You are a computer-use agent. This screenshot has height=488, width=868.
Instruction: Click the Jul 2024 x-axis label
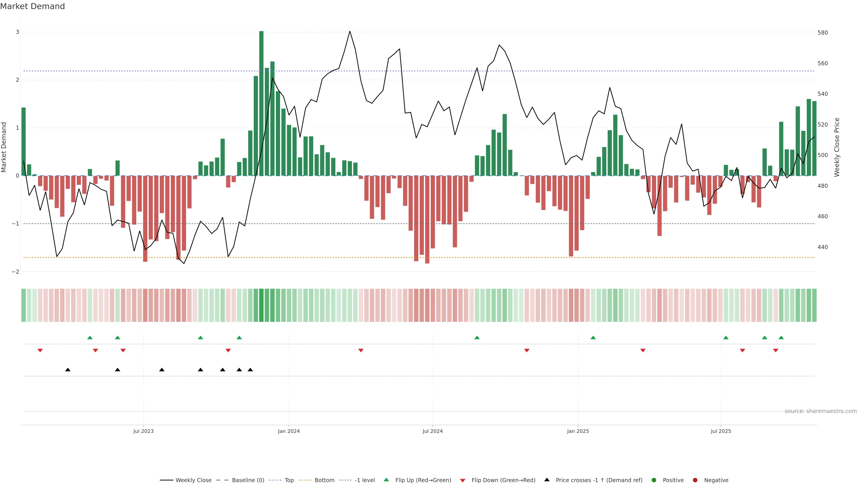(x=433, y=431)
